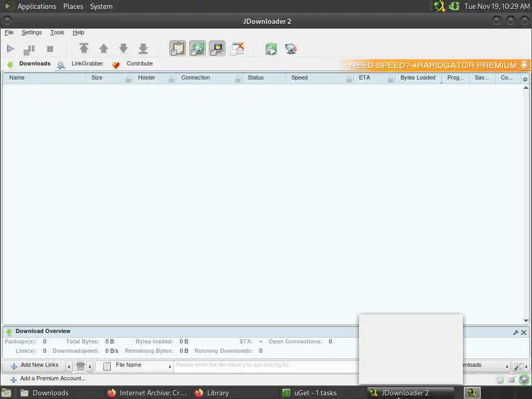This screenshot has width=532, height=399.
Task: Move selection to top of list
Action: point(84,48)
